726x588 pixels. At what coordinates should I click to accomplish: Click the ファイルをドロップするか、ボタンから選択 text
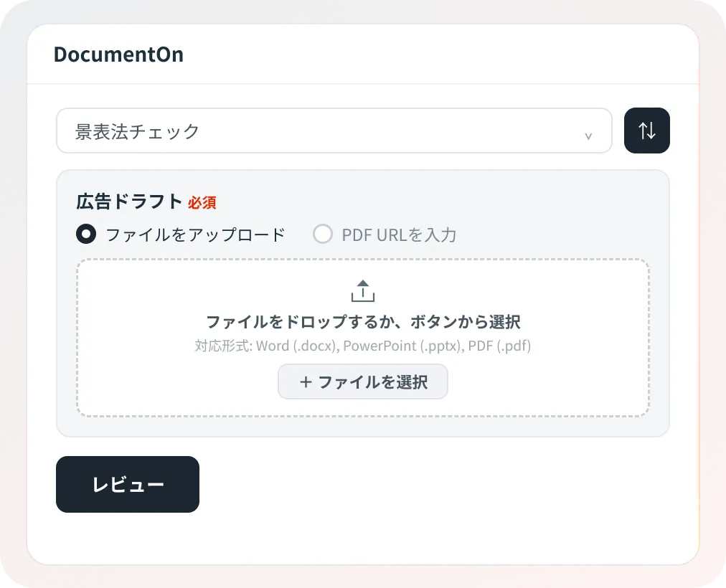pyautogui.click(x=363, y=321)
